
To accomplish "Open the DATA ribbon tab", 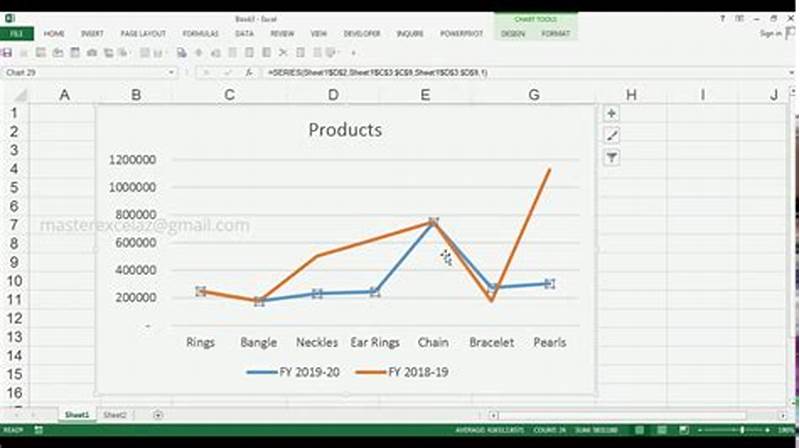I will [x=244, y=34].
